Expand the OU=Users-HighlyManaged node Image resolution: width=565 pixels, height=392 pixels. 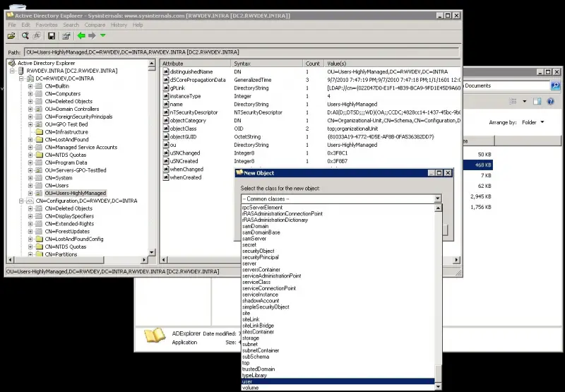pos(30,193)
